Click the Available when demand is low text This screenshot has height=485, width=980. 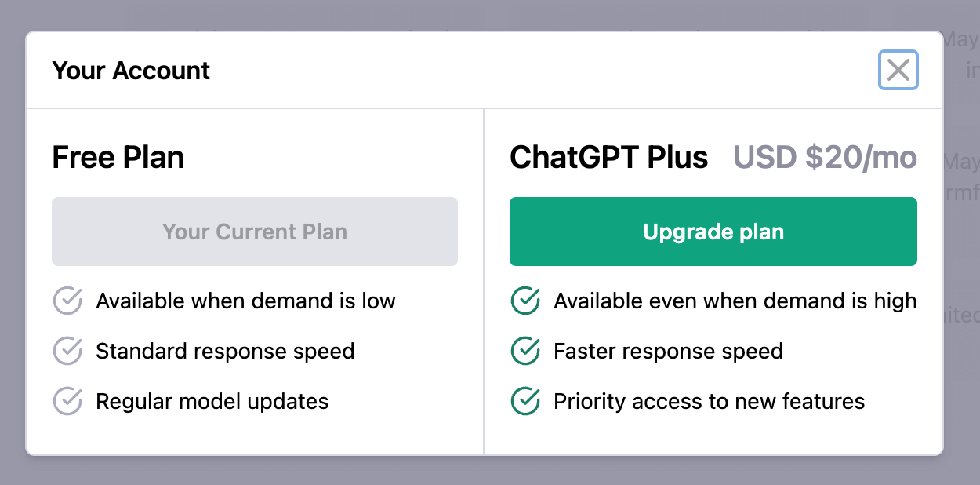pyautogui.click(x=245, y=301)
